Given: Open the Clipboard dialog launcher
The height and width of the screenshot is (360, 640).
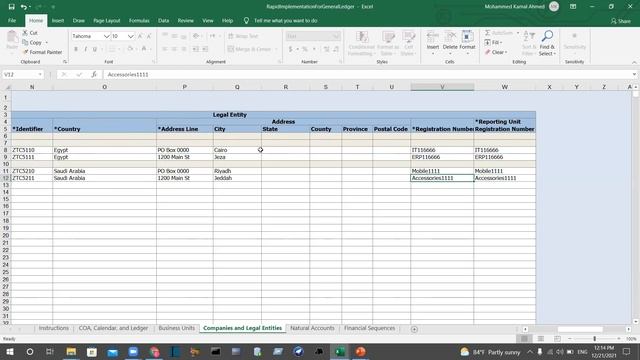Looking at the screenshot, I should tap(65, 62).
